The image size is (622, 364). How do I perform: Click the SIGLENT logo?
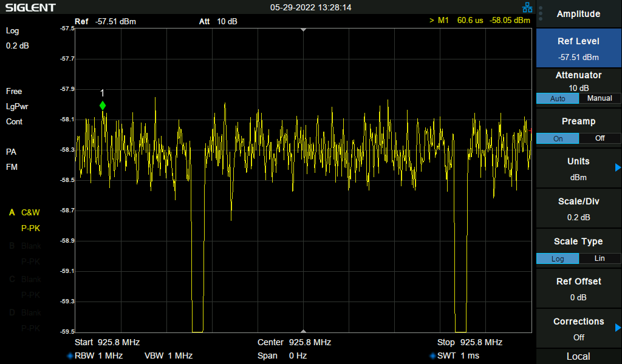(30, 7)
